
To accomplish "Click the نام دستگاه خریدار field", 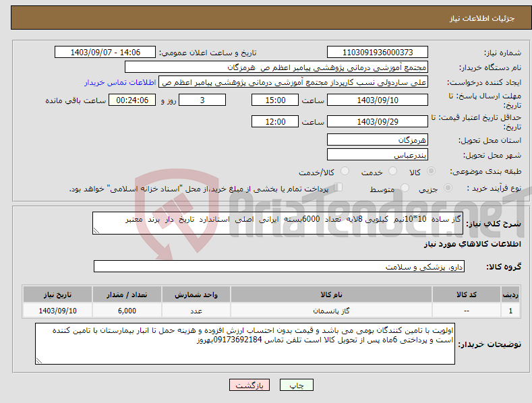I will pos(276,67).
